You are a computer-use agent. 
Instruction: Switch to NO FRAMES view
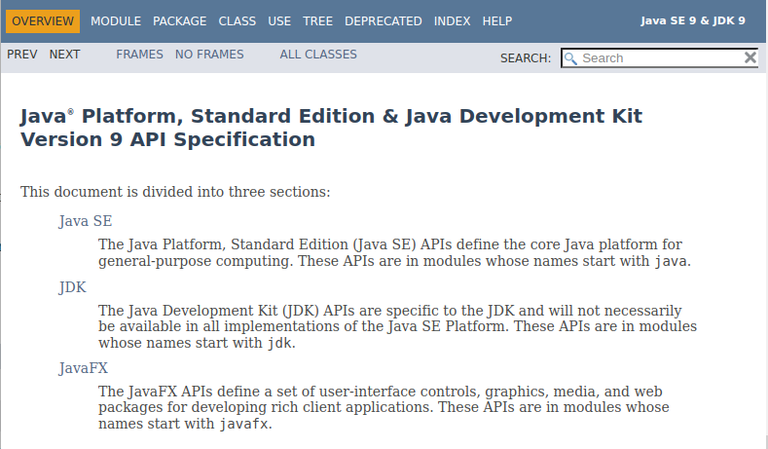209,54
